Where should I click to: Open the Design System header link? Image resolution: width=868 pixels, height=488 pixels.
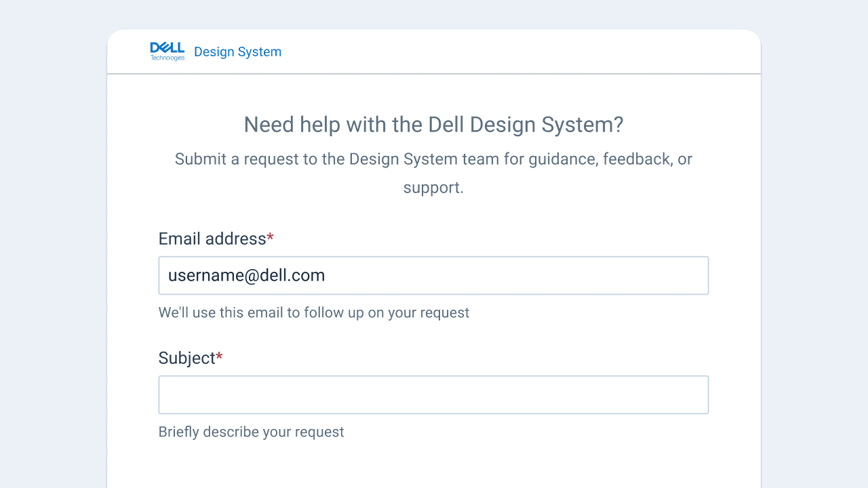237,52
